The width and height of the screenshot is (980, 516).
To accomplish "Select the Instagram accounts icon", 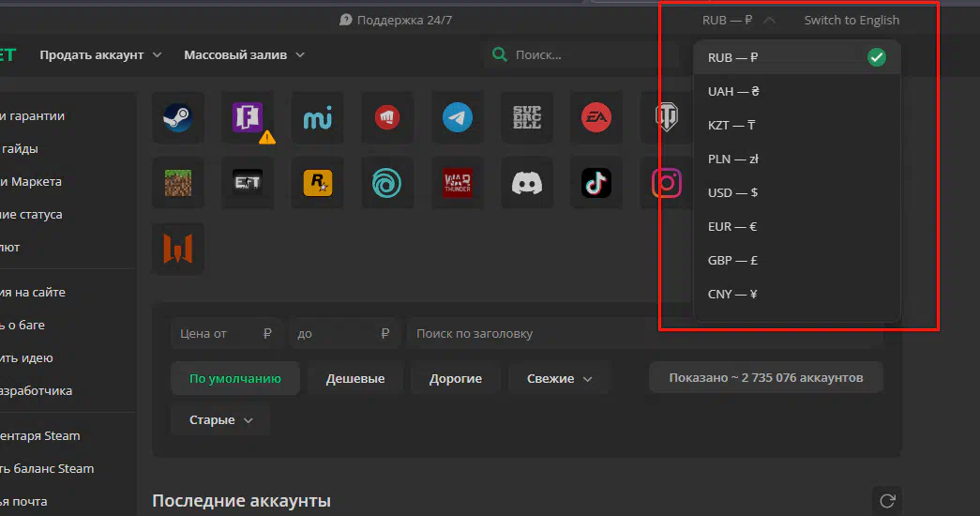I will [x=666, y=183].
